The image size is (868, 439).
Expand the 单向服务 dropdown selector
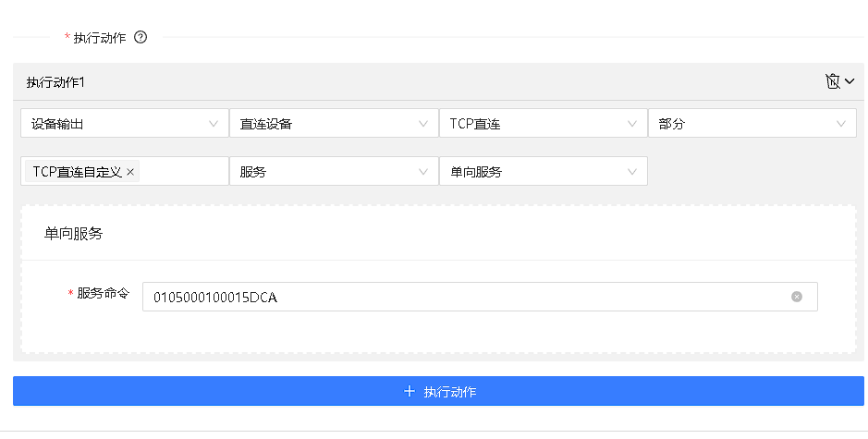coord(543,172)
